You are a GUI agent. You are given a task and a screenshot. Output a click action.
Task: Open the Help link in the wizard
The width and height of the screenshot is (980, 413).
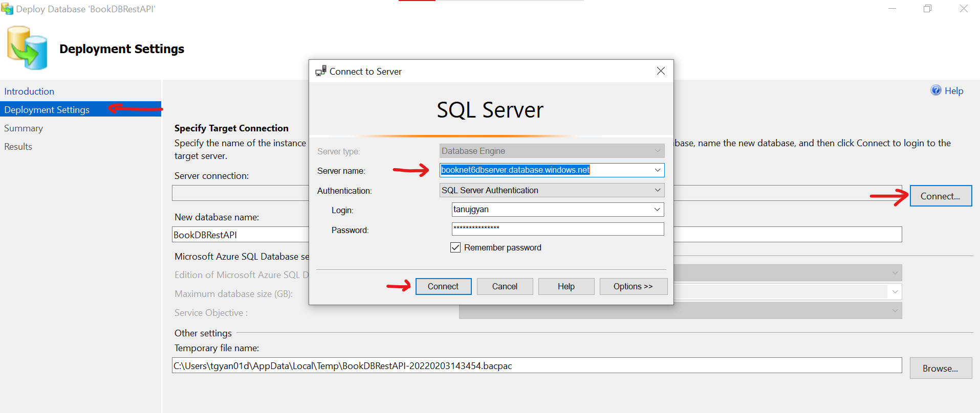(954, 91)
